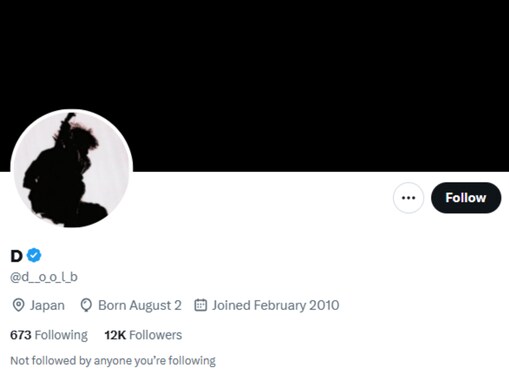Click the calendar icon beside Joined date
The image size is (509, 382).
[201, 305]
